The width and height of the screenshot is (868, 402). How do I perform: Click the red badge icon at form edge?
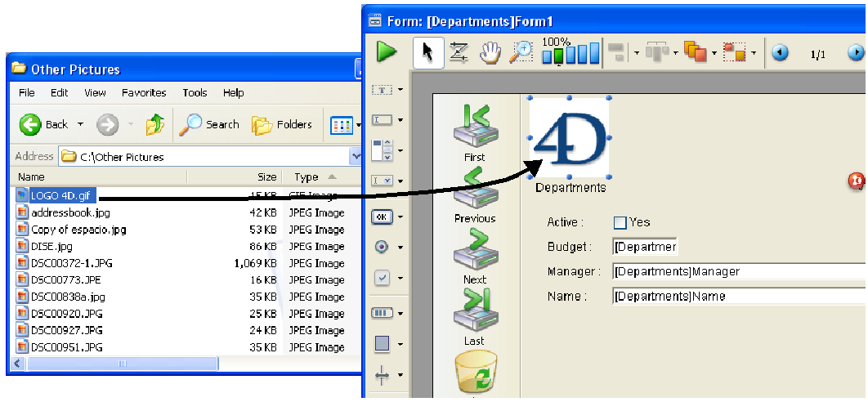tap(857, 180)
